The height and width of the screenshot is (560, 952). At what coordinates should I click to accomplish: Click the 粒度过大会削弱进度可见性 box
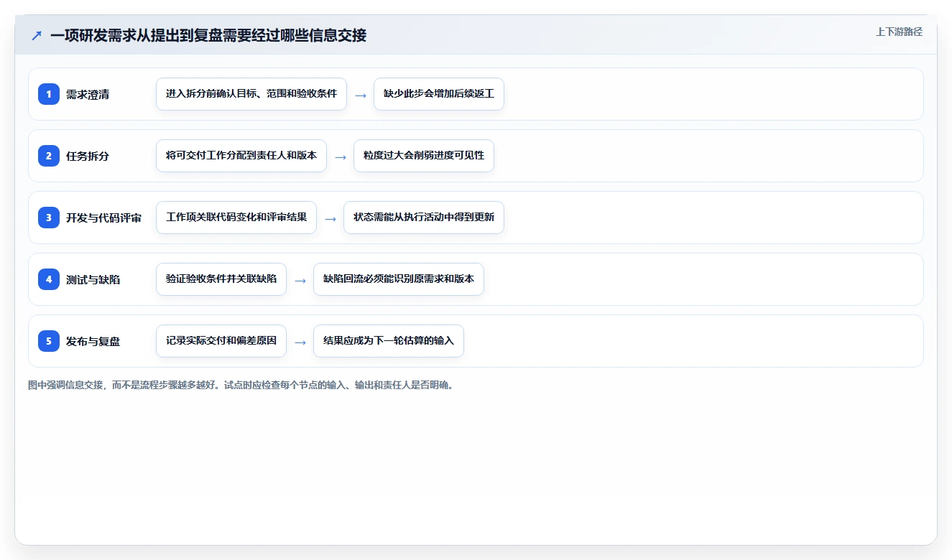click(424, 156)
